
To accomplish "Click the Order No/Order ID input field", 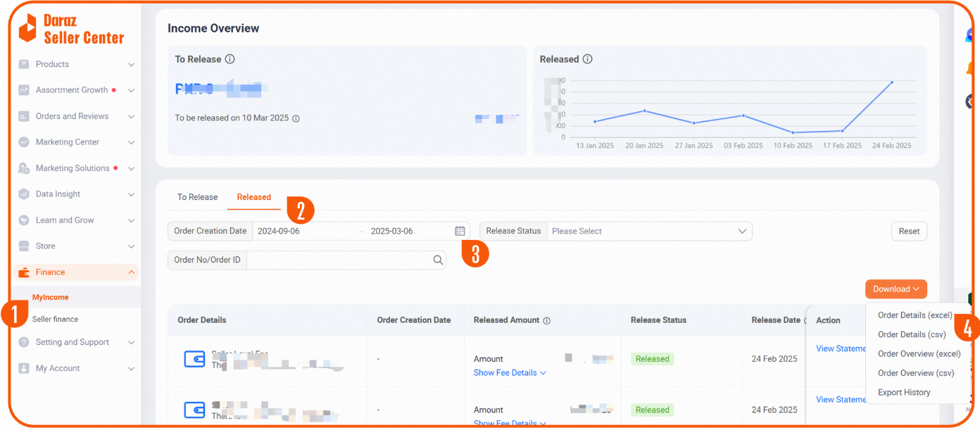I will click(338, 260).
